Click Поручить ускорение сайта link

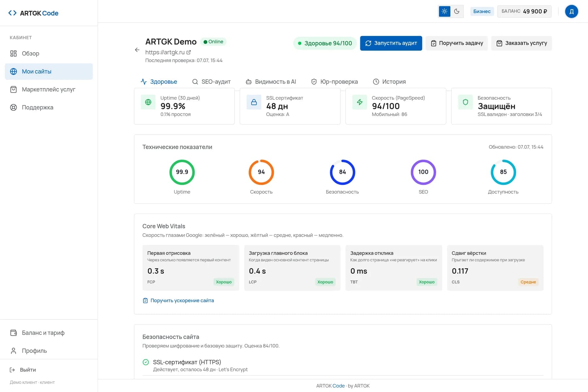[x=178, y=301]
